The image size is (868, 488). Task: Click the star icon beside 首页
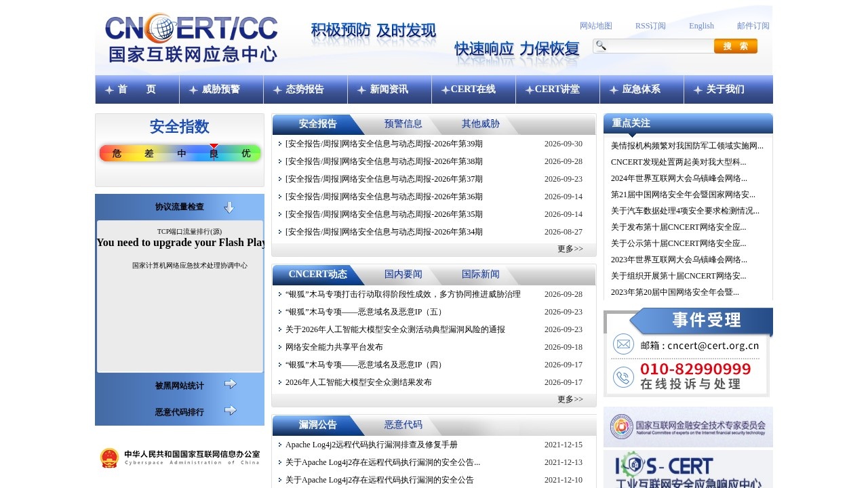[109, 89]
